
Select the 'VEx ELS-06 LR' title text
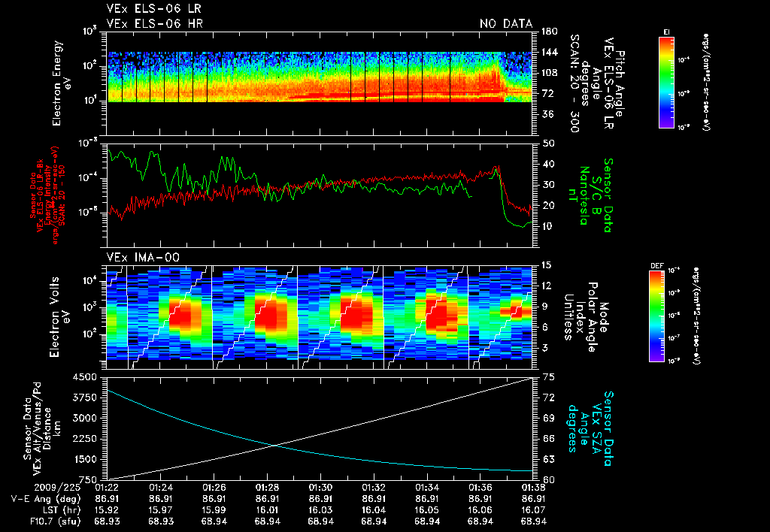point(153,9)
